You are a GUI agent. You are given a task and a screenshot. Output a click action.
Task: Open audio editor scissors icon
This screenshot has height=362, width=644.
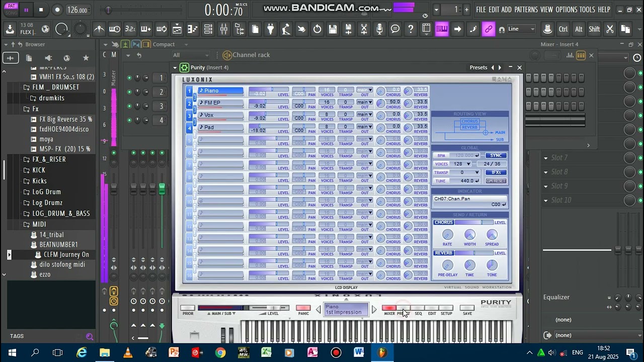364,29
